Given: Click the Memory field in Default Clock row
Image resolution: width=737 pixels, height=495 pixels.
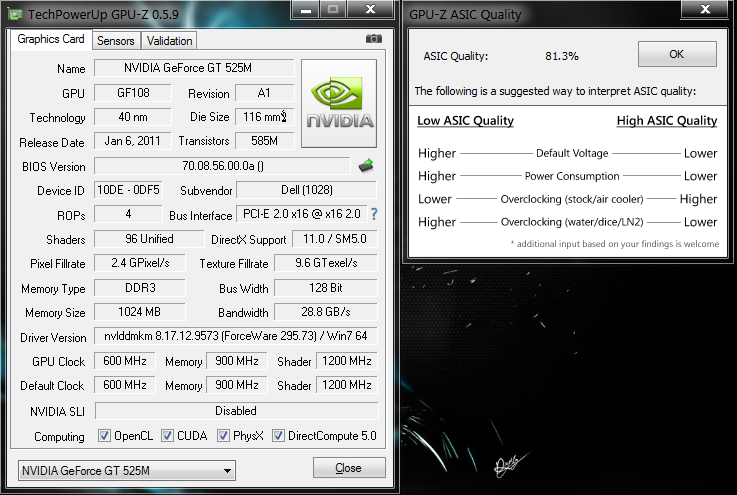Looking at the screenshot, I should [x=237, y=385].
